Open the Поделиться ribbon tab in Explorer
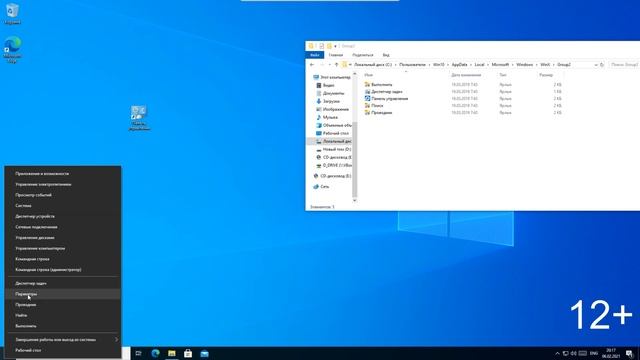 click(362, 55)
